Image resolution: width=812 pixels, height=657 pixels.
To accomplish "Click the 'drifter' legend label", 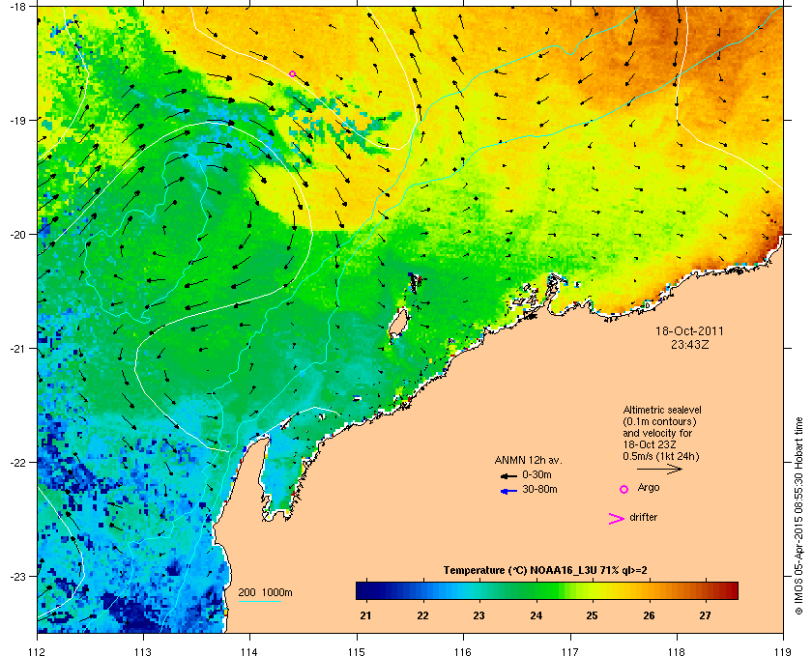I will click(643, 517).
